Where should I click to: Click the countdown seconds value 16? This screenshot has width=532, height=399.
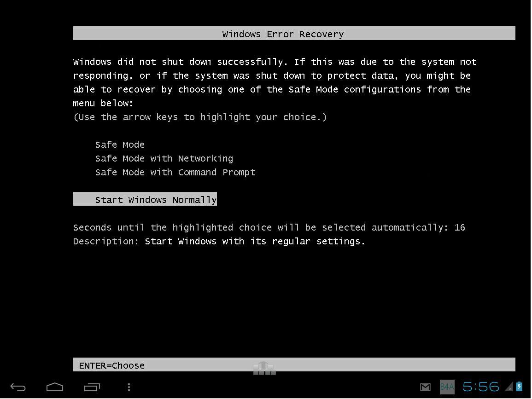(459, 227)
